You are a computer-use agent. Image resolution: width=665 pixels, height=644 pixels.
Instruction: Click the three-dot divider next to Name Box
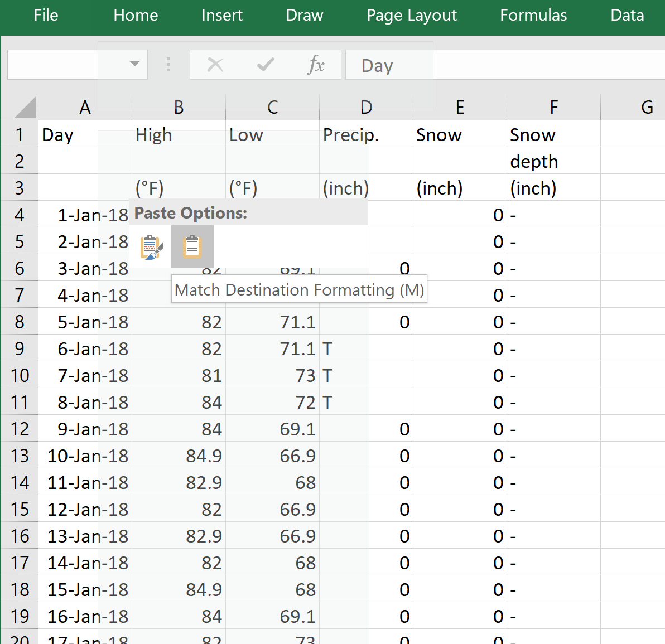168,65
